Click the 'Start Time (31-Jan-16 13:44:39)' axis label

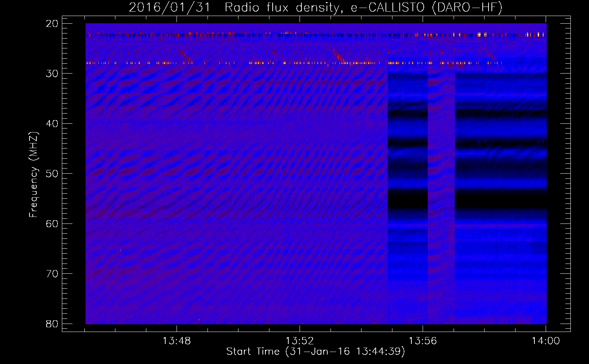pyautogui.click(x=316, y=352)
